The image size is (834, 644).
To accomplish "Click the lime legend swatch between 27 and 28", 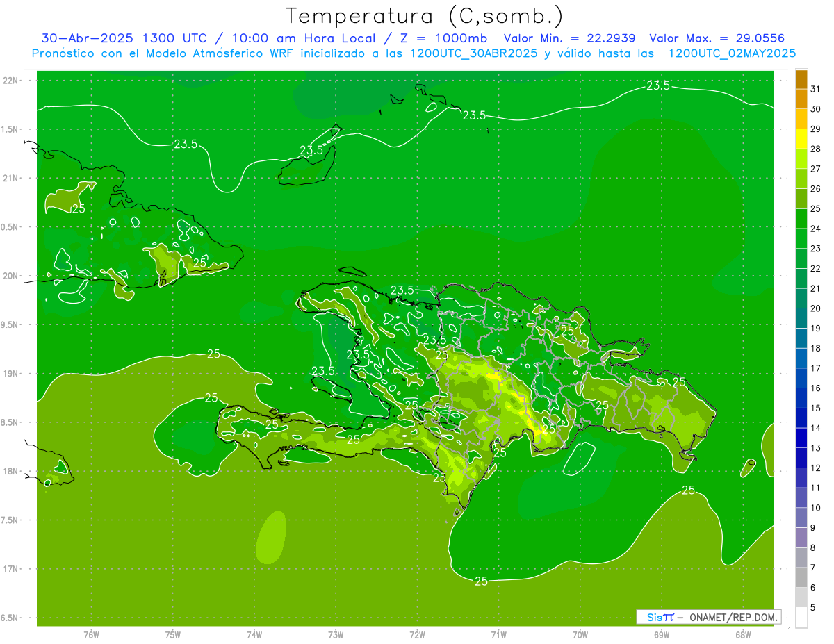I will pos(801,159).
